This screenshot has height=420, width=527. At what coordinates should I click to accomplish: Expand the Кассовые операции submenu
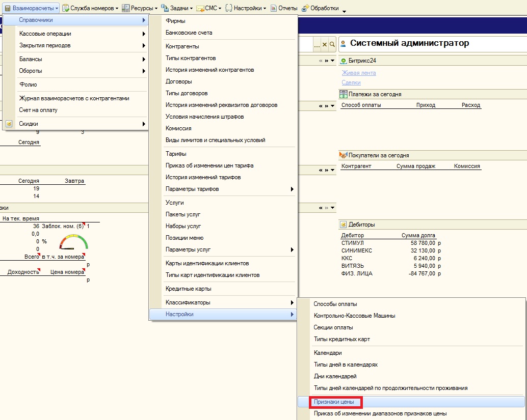[x=75, y=34]
